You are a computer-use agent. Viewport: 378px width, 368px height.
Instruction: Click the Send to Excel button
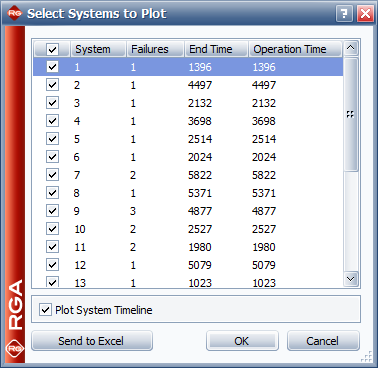(x=92, y=341)
